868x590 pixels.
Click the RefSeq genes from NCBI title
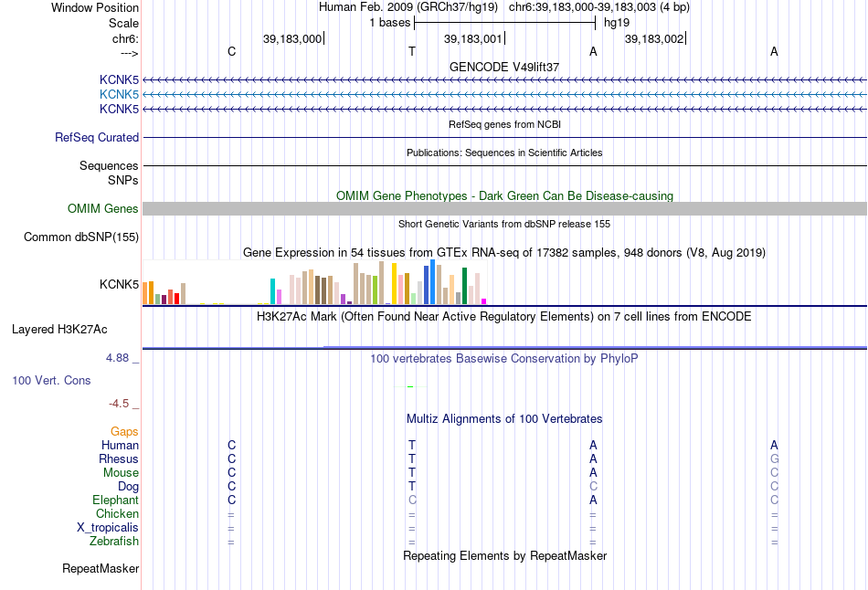(x=504, y=124)
